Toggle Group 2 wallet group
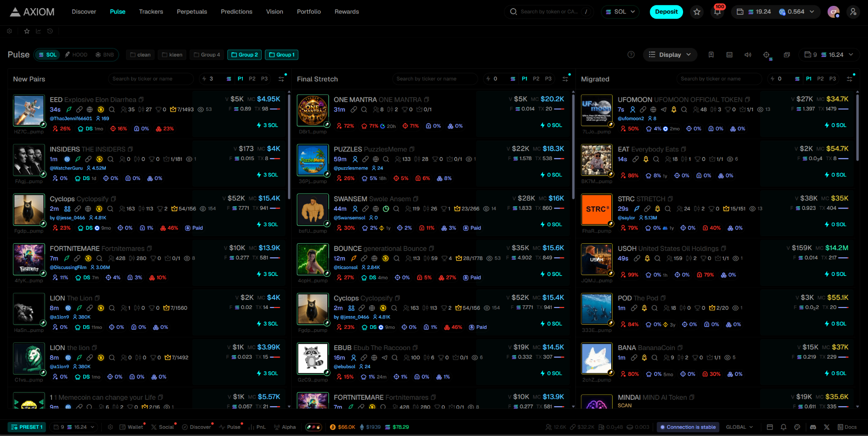 [245, 55]
